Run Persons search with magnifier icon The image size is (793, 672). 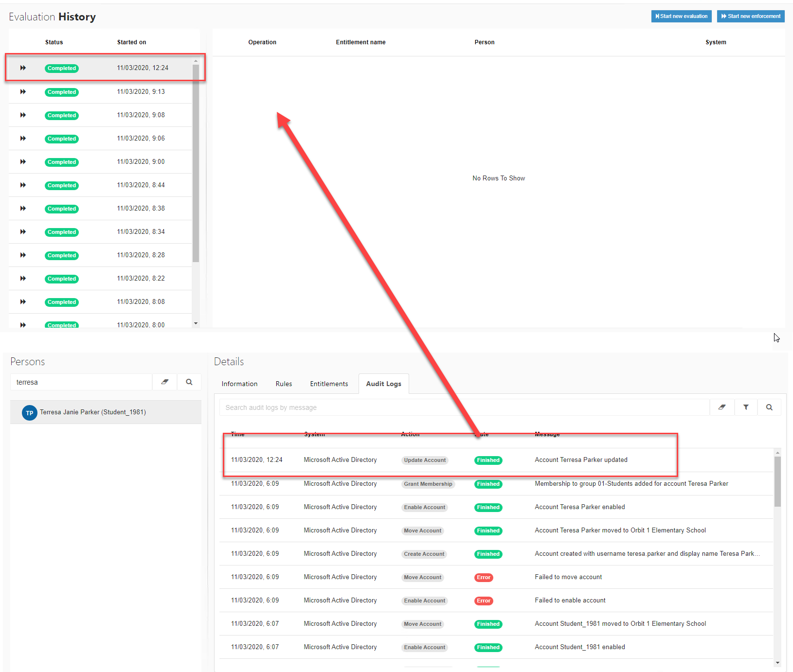click(189, 382)
